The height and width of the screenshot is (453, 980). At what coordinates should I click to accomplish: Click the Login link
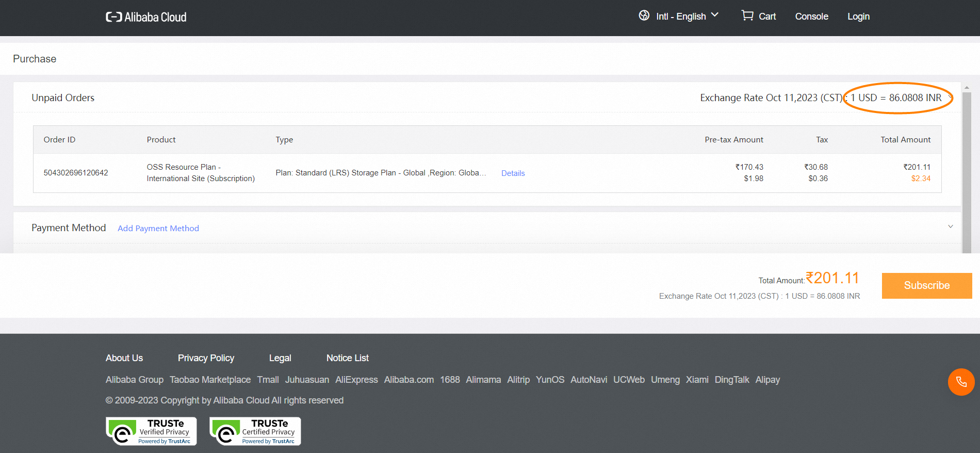pyautogui.click(x=858, y=17)
